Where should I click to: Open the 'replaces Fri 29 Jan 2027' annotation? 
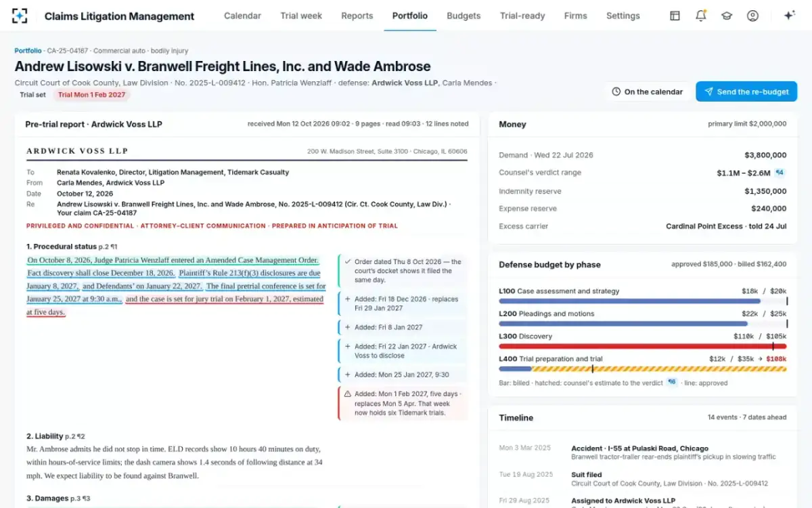point(403,303)
